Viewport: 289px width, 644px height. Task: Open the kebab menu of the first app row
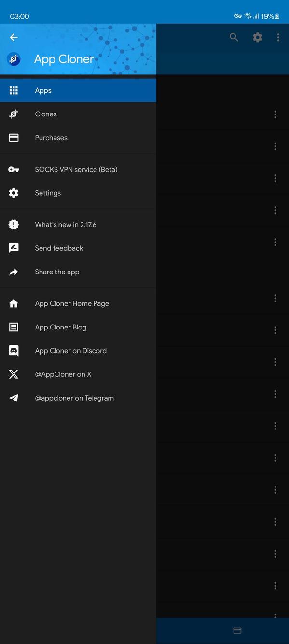tap(275, 114)
